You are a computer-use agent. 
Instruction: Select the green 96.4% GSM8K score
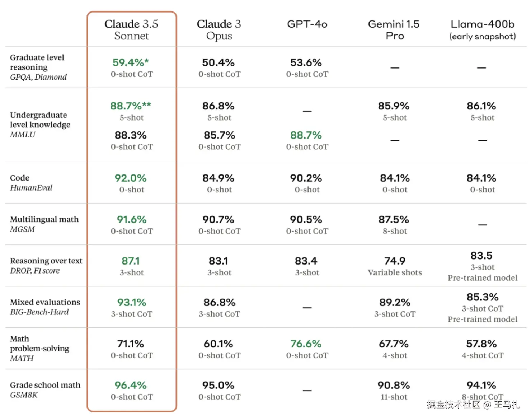131,386
